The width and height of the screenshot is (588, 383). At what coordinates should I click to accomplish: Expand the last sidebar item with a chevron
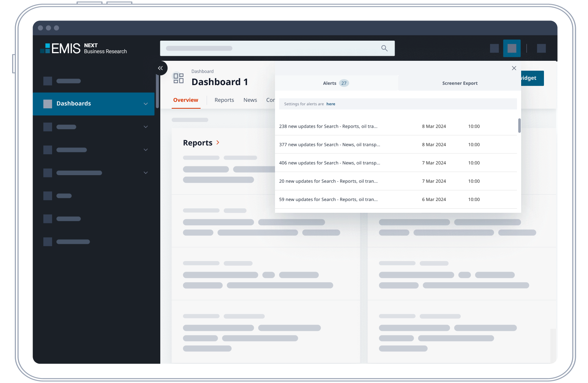coord(145,173)
